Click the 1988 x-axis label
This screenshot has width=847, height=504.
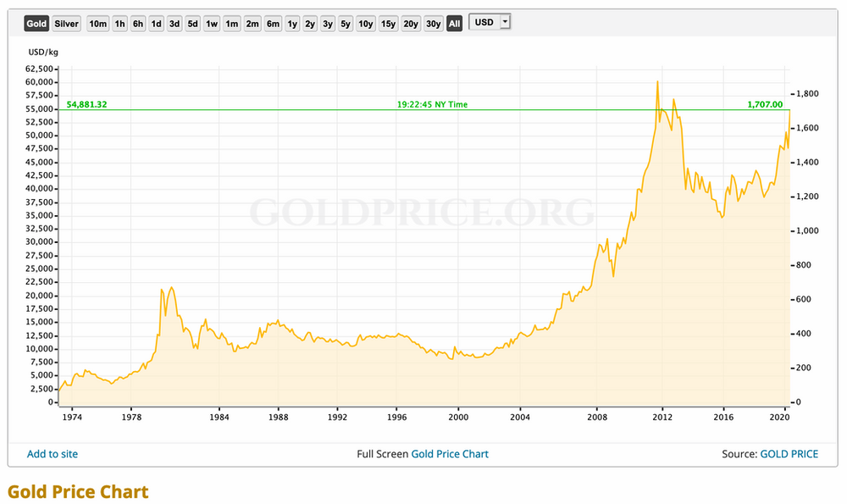[278, 417]
